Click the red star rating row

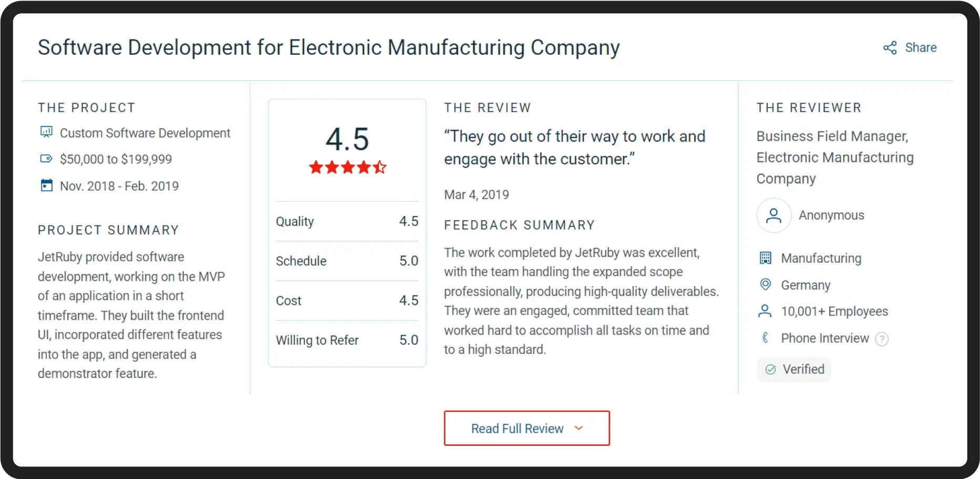(x=347, y=168)
